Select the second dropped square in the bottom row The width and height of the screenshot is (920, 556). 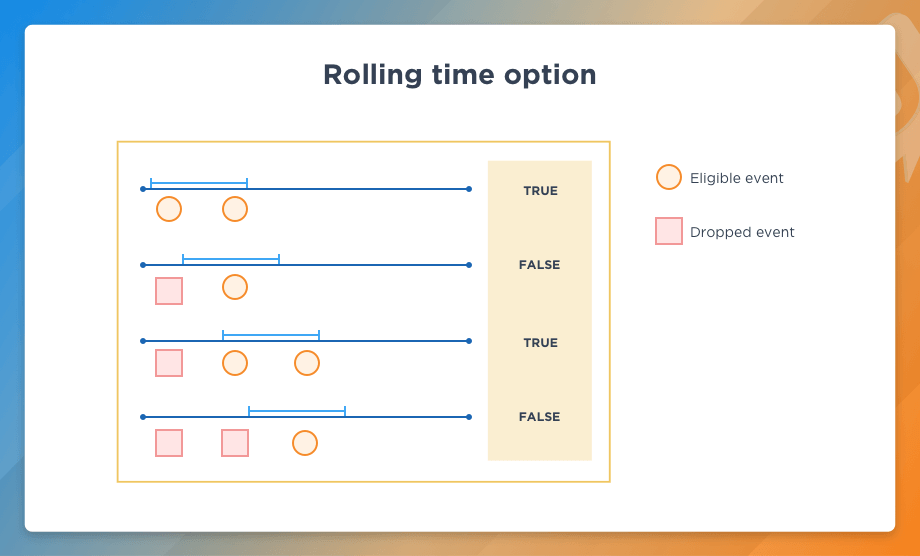[235, 443]
